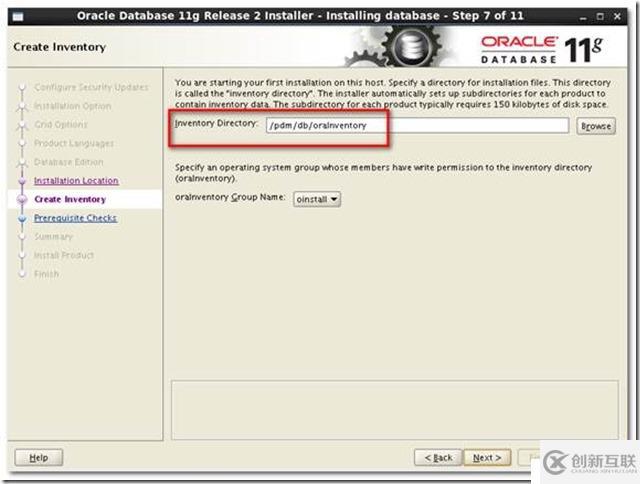The width and height of the screenshot is (640, 484).
Task: Click the Inventory Directory text field
Action: (x=417, y=125)
